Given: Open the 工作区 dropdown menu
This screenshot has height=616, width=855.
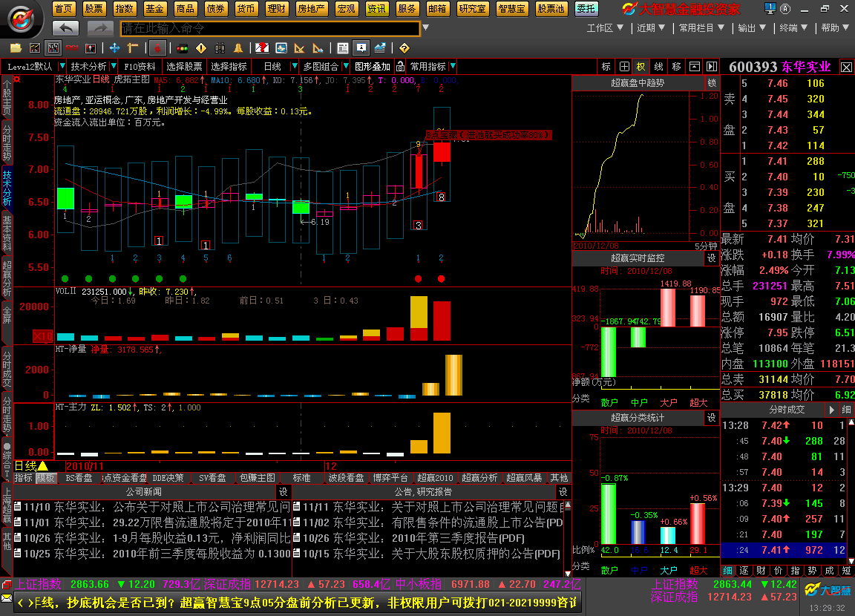Looking at the screenshot, I should 605,27.
